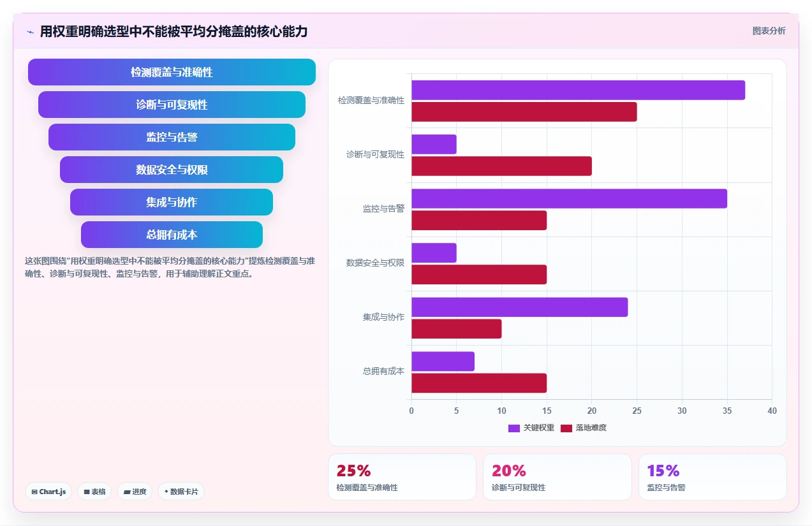This screenshot has width=812, height=526.
Task: Click the 25% 检测覆盖与准确性 data card
Action: (x=402, y=477)
